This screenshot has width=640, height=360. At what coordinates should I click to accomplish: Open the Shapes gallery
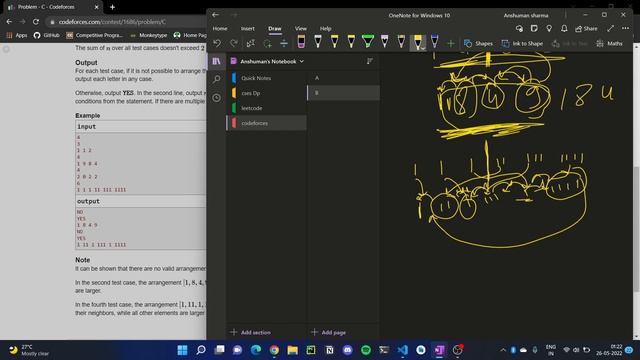click(x=478, y=43)
